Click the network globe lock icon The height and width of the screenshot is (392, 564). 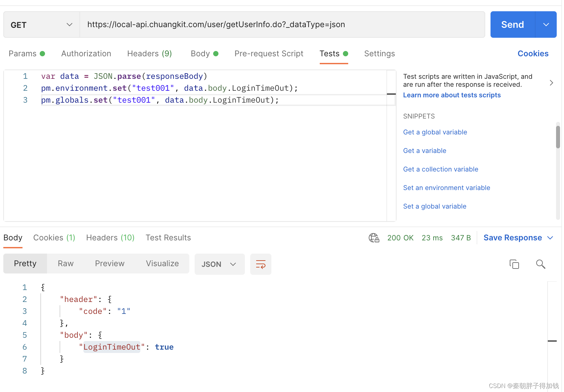coord(374,238)
